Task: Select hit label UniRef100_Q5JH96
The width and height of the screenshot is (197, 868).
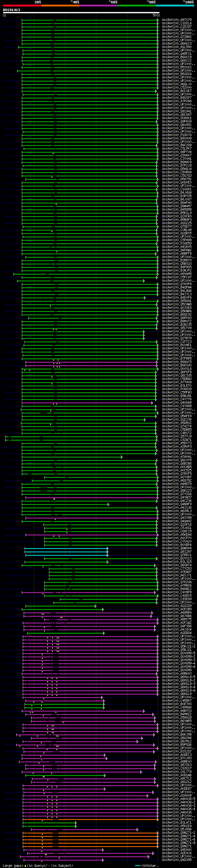Action: [x=177, y=829]
